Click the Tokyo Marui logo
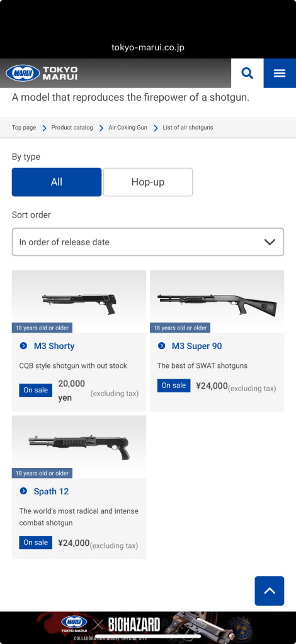Screen dimensions: 296x644 pos(42,73)
